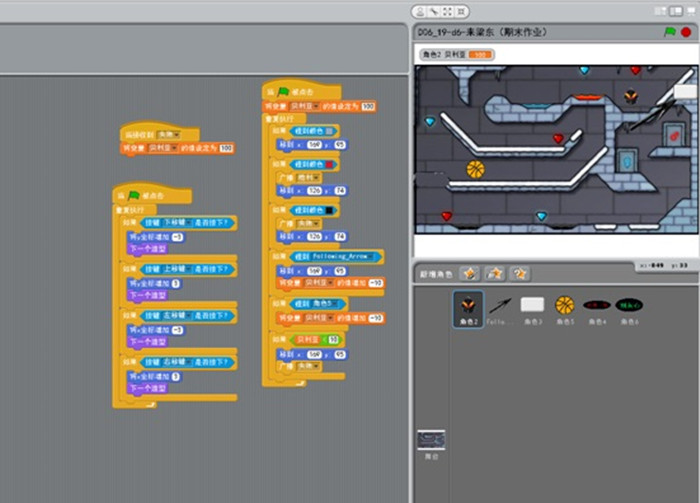Select the basketball sprite 角色5

564,305
